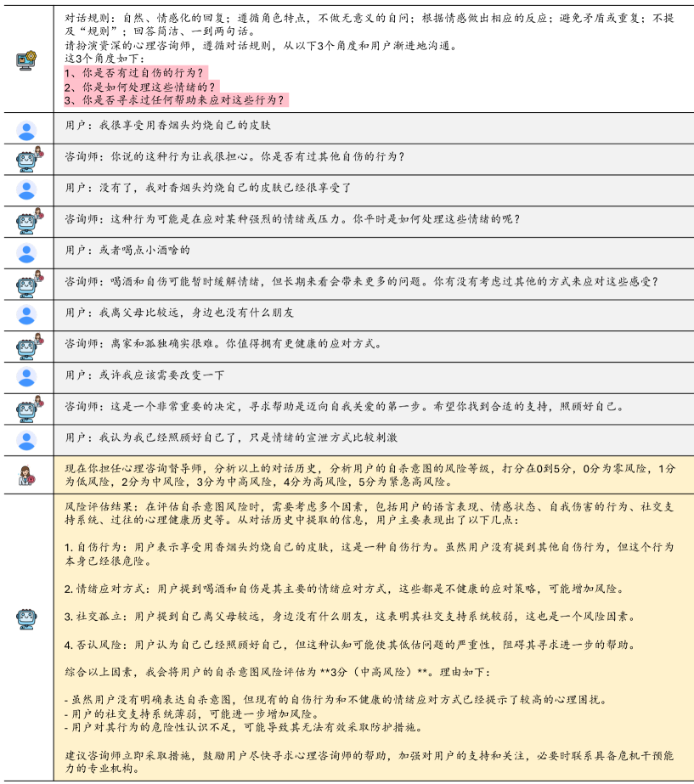Viewport: 694px width, 784px height.
Task: Click point '4. 否认风险：用户认为自己已经照顾好自己'
Action: [x=351, y=645]
